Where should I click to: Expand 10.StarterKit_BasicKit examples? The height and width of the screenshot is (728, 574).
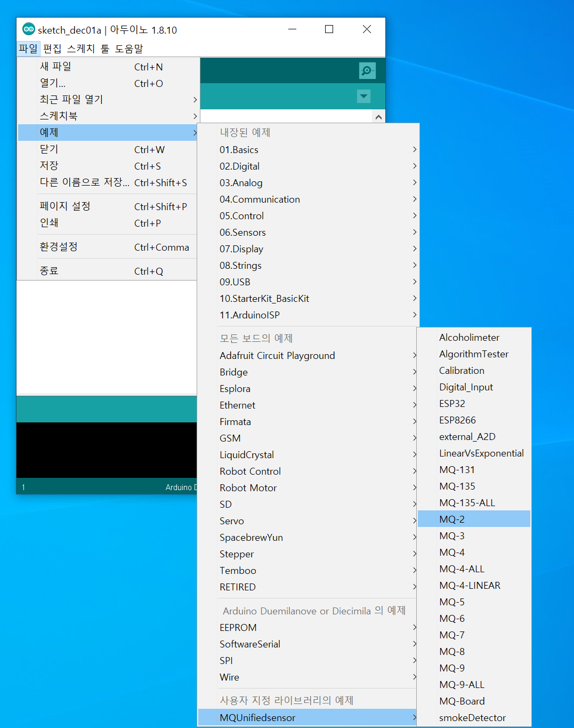click(308, 299)
